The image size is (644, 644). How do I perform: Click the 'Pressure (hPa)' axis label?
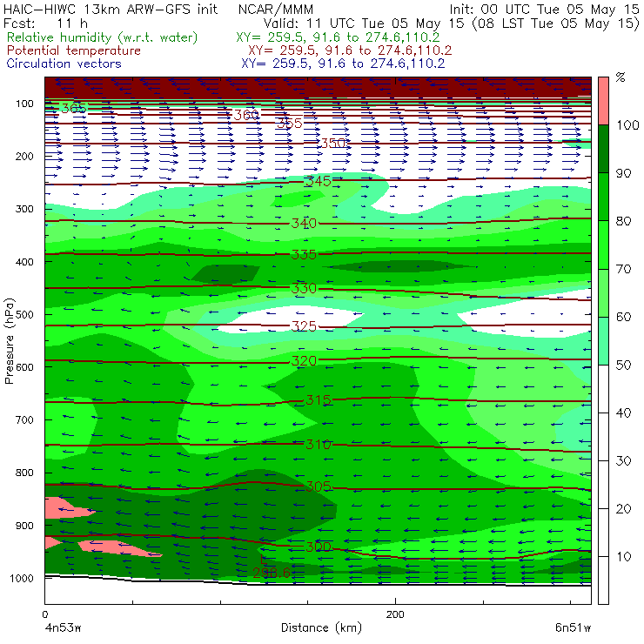click(x=9, y=341)
